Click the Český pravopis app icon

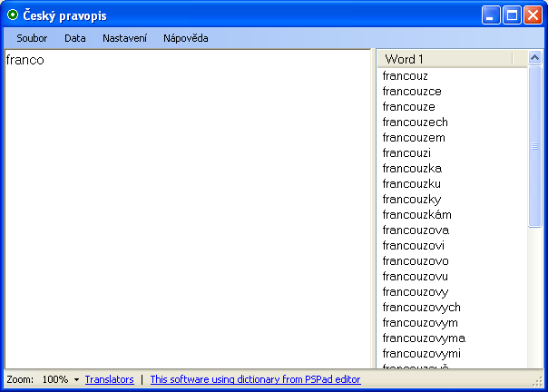click(x=13, y=15)
